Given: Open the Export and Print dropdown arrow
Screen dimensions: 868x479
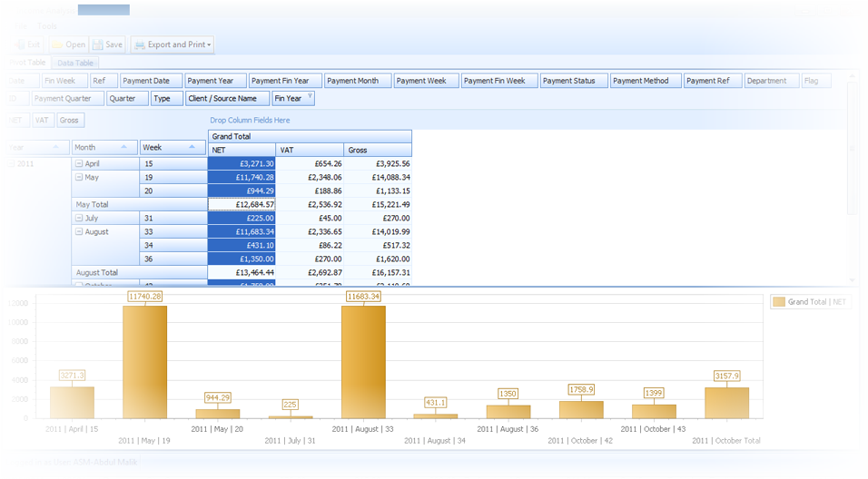Looking at the screenshot, I should (210, 44).
